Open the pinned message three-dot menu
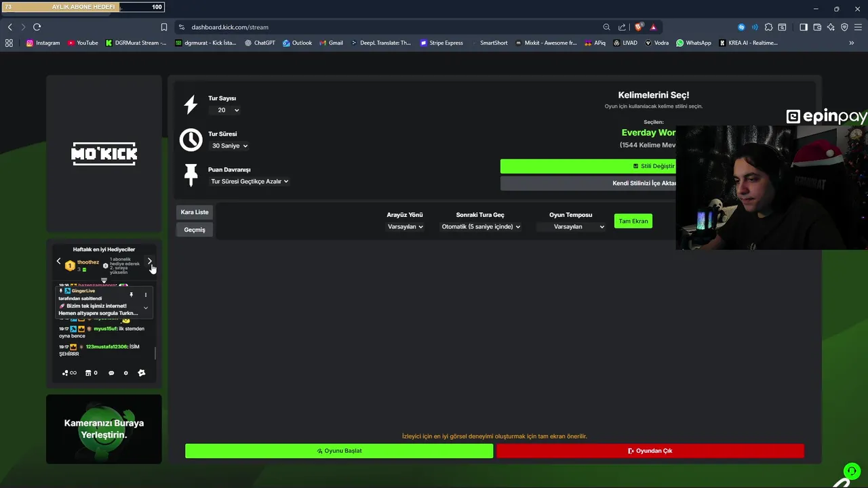 [145, 295]
